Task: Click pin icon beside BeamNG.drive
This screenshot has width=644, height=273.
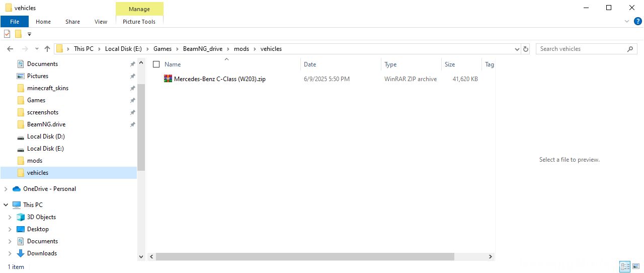Action: [x=132, y=124]
